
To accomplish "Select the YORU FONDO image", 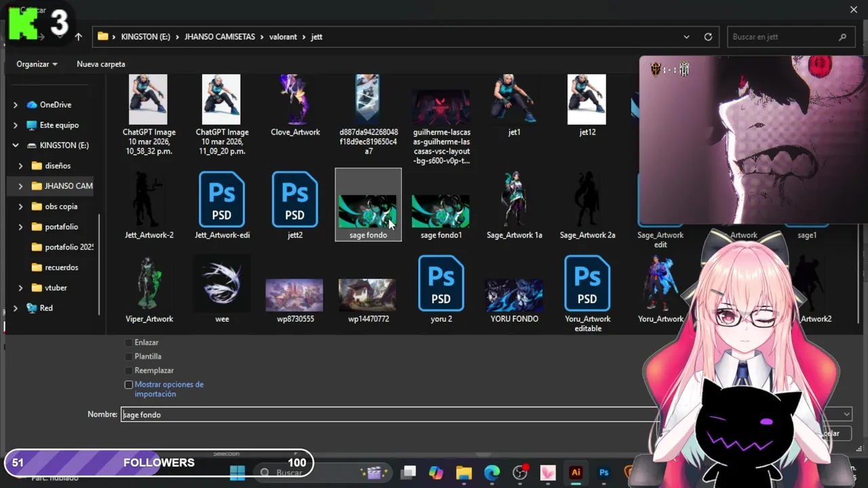I will [514, 296].
